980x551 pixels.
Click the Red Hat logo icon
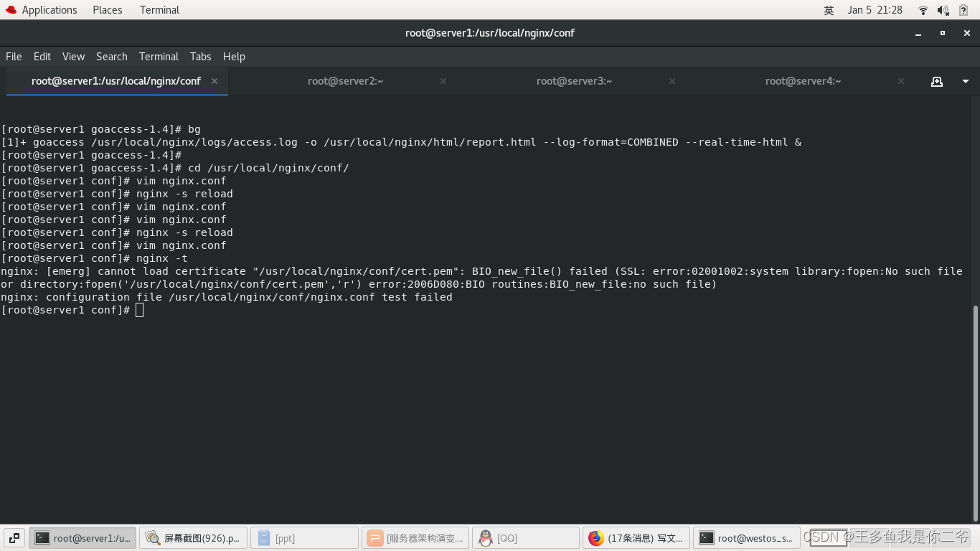click(11, 10)
